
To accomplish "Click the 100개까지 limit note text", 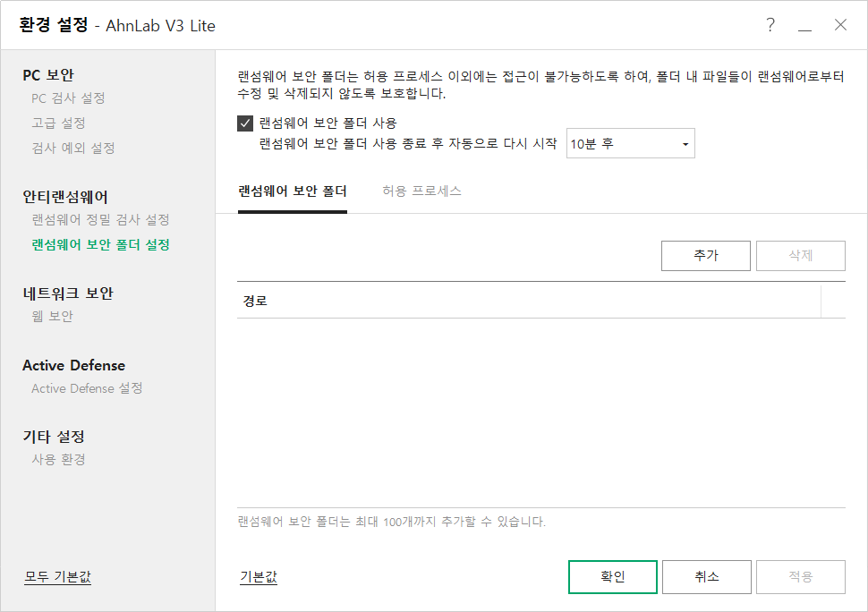I will pos(392,522).
